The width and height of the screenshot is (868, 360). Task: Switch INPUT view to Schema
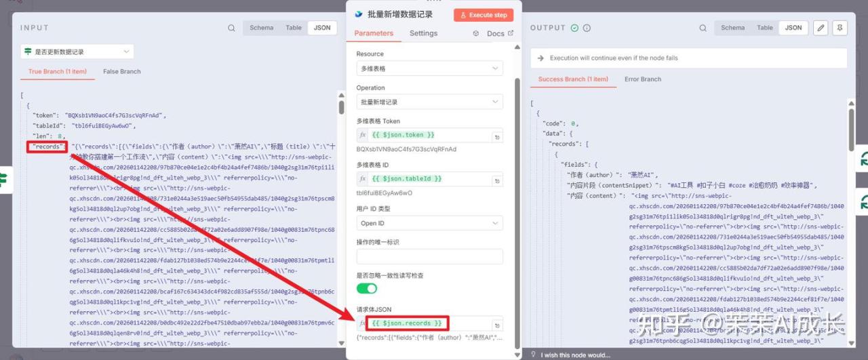point(261,28)
